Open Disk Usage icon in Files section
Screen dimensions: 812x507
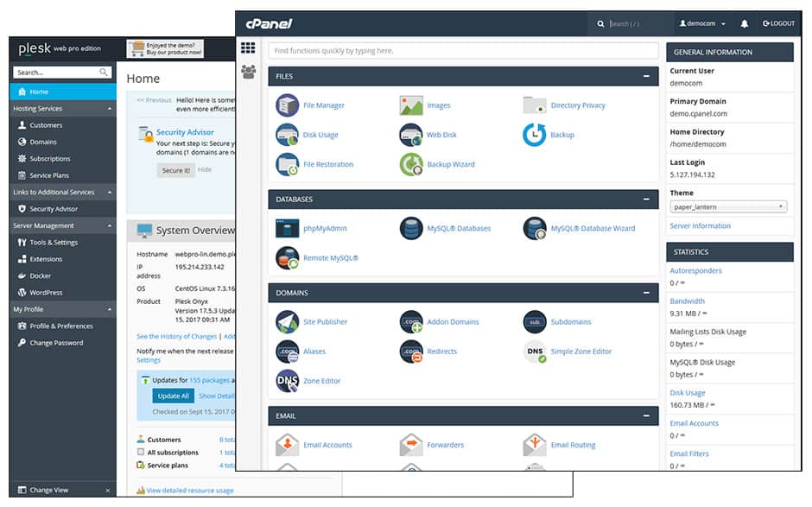[287, 135]
